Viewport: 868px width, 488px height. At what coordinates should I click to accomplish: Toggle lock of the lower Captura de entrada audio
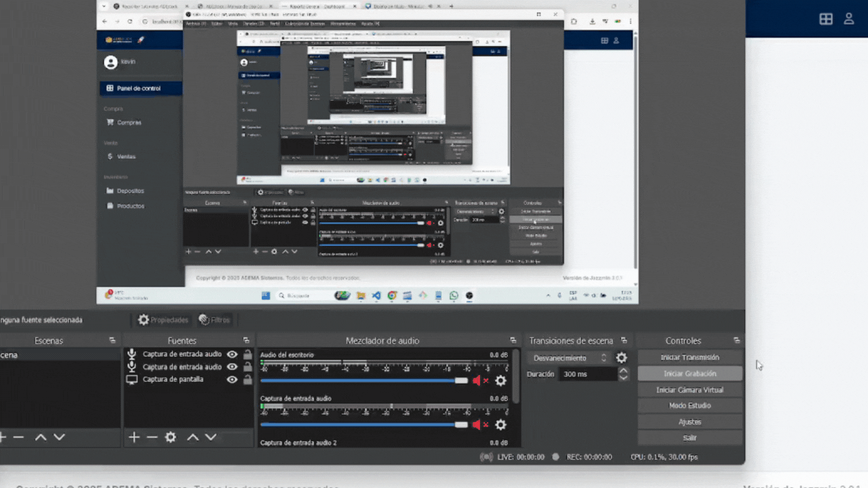click(248, 367)
